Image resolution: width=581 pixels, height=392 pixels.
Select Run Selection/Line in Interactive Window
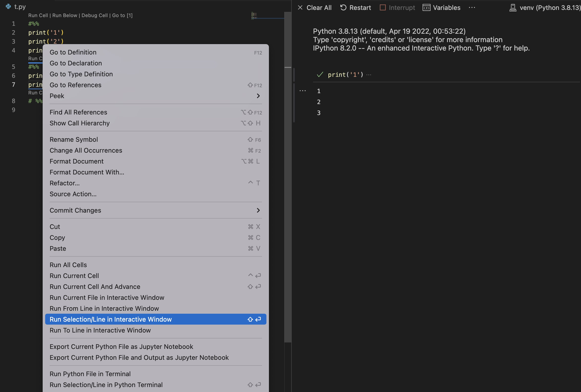point(110,319)
